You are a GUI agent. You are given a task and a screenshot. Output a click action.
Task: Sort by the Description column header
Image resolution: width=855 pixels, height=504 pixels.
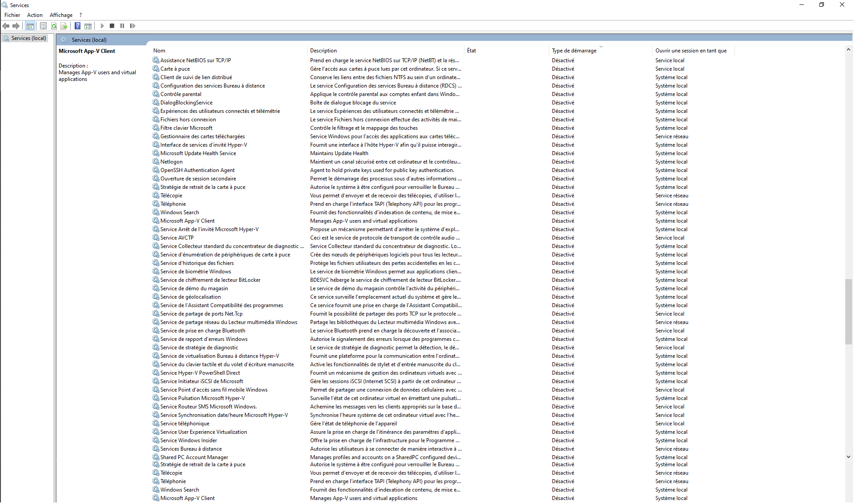pos(386,51)
